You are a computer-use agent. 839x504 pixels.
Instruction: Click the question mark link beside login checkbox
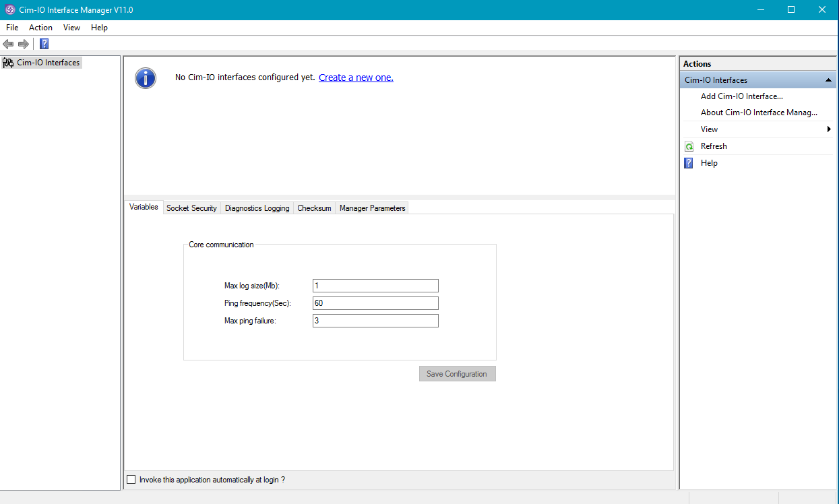(283, 480)
